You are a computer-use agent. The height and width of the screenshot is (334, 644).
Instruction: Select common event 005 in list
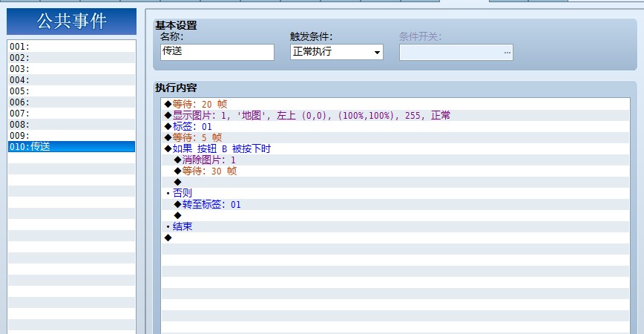(x=71, y=91)
